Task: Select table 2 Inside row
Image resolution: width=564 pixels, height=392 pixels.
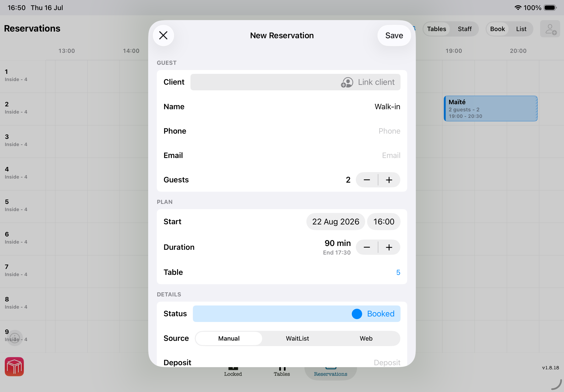Action: (x=23, y=109)
